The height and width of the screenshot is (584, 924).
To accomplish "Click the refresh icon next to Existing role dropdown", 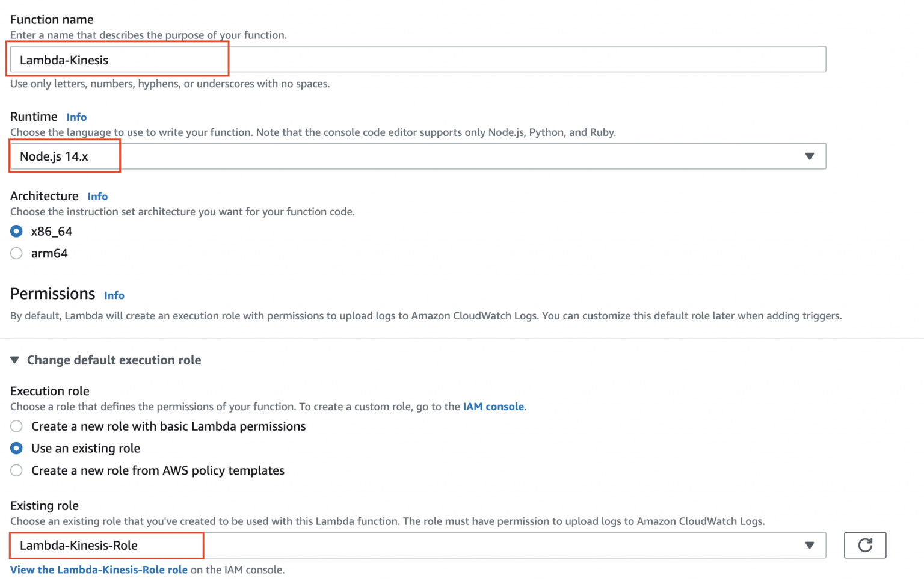I will pyautogui.click(x=865, y=545).
